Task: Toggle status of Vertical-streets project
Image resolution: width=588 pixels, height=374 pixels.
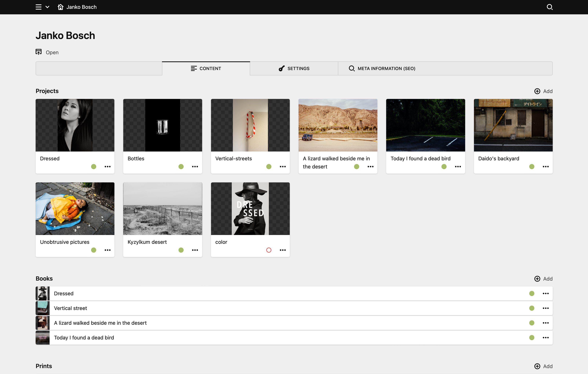Action: click(269, 167)
